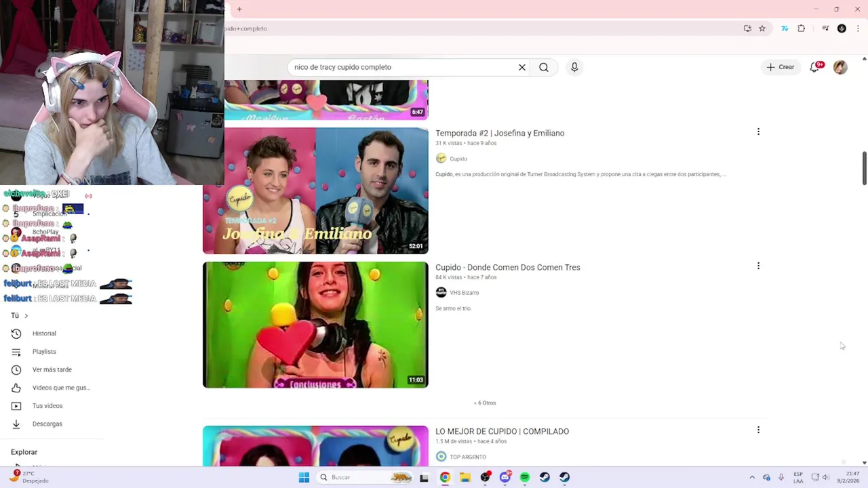Install the app via the address bar icon
This screenshot has height=488, width=868.
pyautogui.click(x=747, y=28)
